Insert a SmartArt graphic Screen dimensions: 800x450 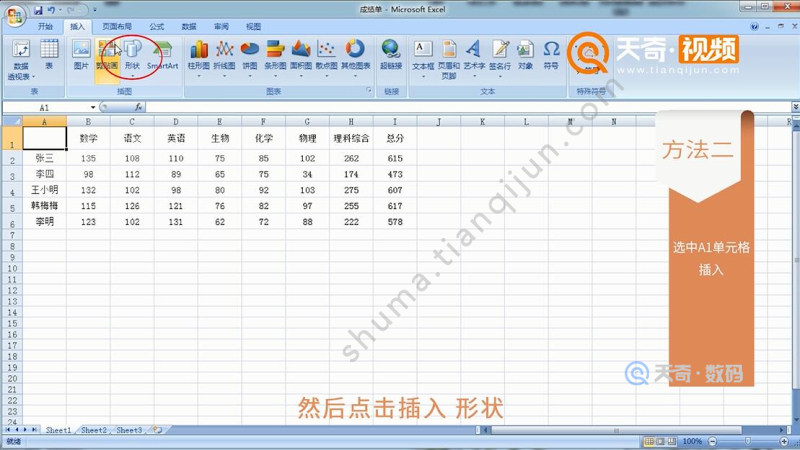162,55
